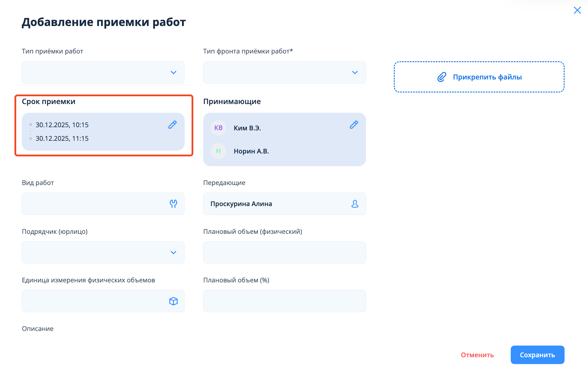Click the paperclip icon for attachments
The height and width of the screenshot is (374, 588).
(442, 77)
